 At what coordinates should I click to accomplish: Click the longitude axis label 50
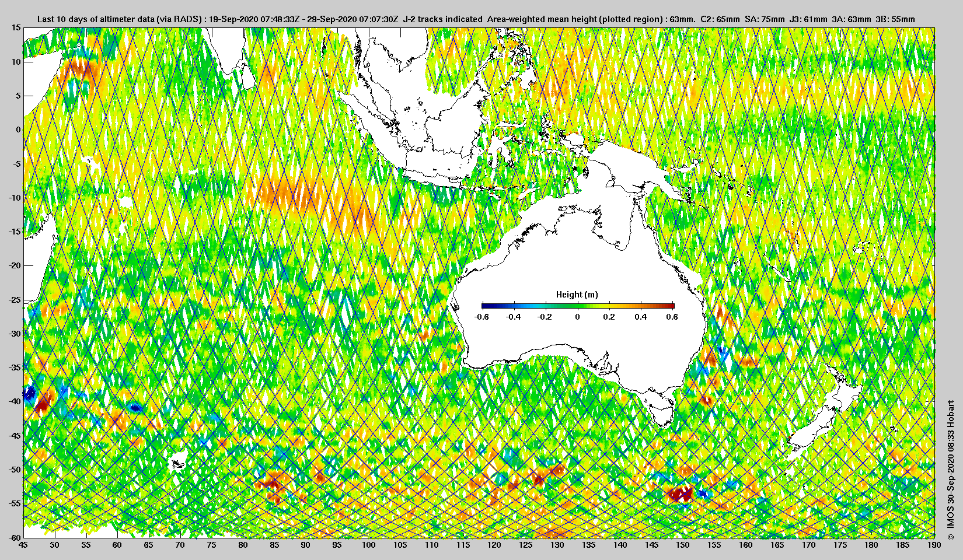[54, 545]
